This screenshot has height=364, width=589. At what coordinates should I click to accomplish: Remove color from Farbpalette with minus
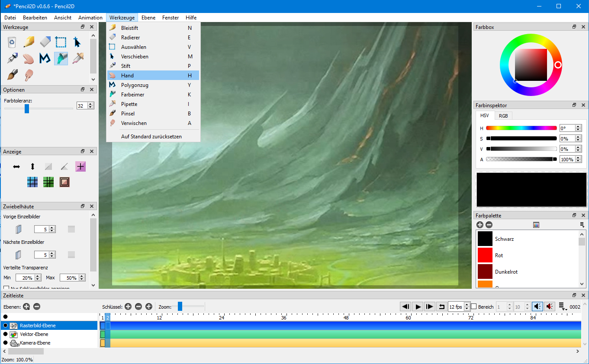click(x=489, y=225)
